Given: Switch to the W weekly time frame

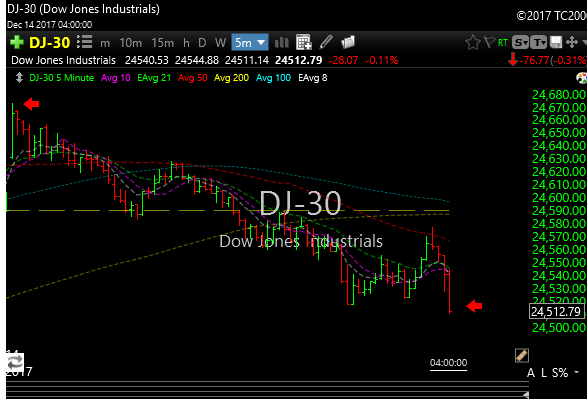Looking at the screenshot, I should pos(220,43).
